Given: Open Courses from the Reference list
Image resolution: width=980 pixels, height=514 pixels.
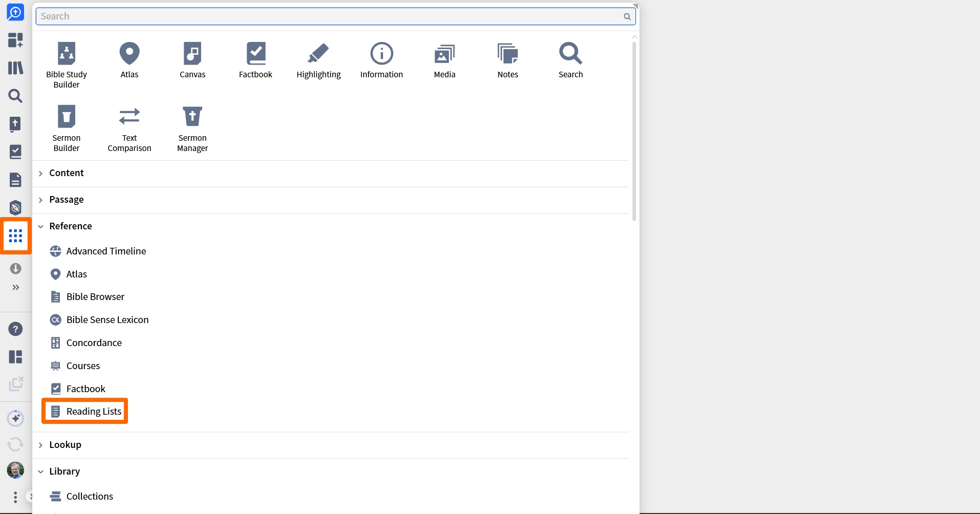Looking at the screenshot, I should coord(75,366).
